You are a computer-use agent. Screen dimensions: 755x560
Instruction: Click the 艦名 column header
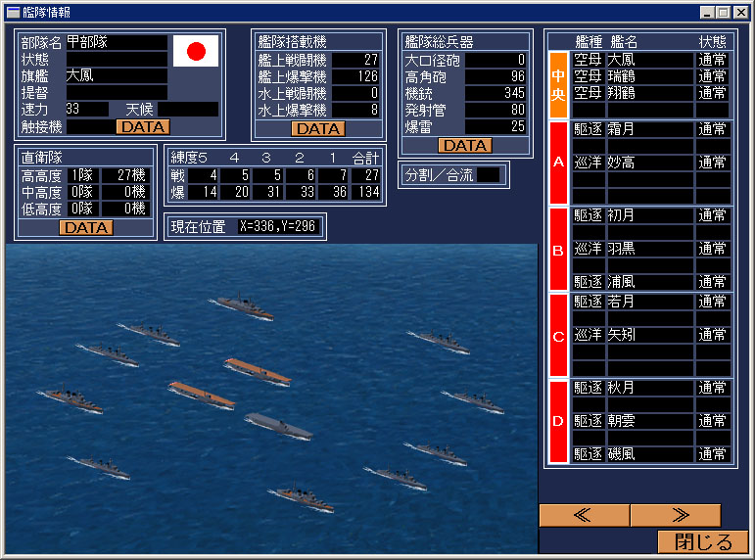click(x=624, y=42)
